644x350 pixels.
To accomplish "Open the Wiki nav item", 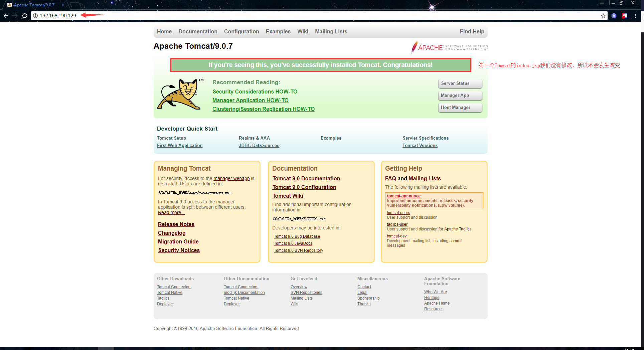I will [x=303, y=31].
